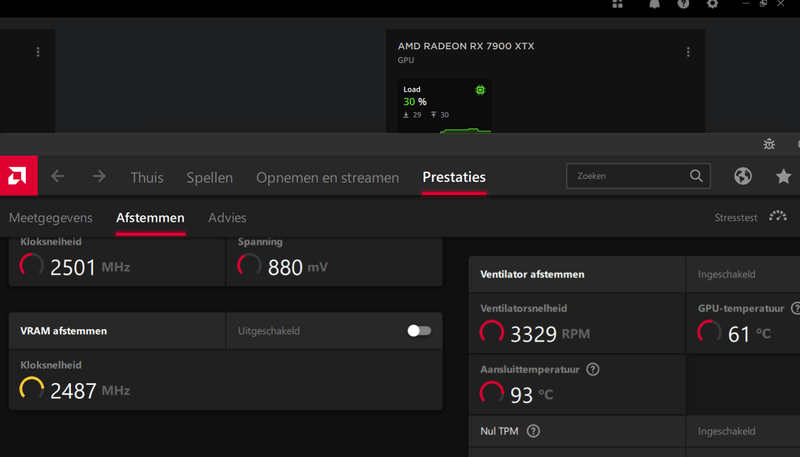Viewport: 800px width, 457px height.
Task: Click the Aansluittemperatuur label
Action: (530, 369)
